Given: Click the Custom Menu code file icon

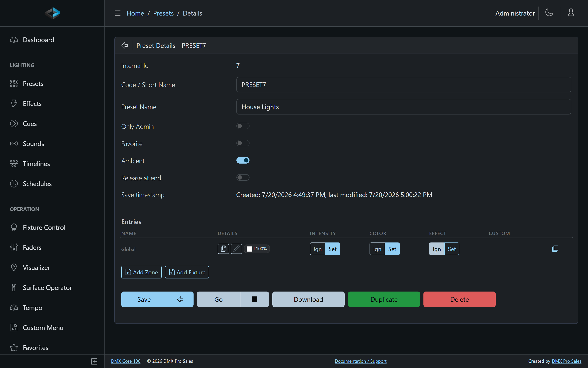Looking at the screenshot, I should pyautogui.click(x=14, y=328).
